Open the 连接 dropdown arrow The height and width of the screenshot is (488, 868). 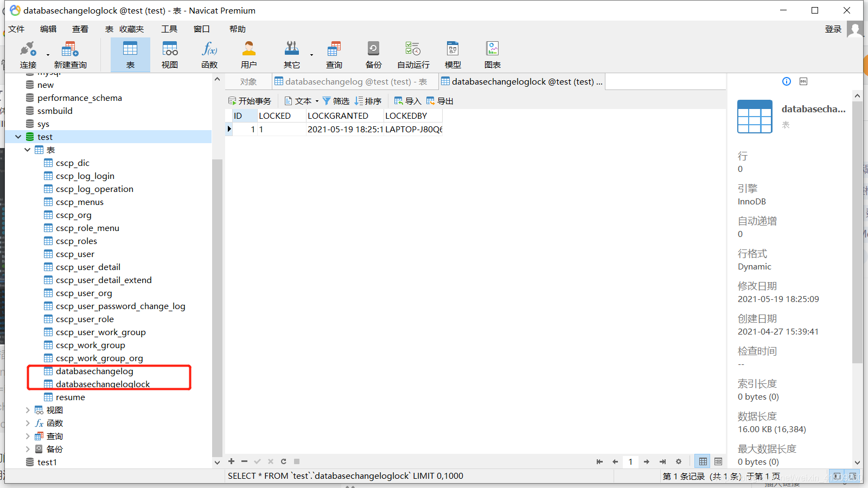click(x=48, y=55)
